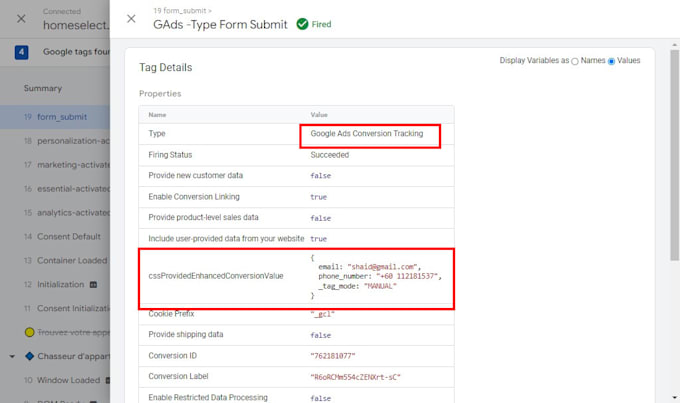Click the yellow circle page icon
This screenshot has width=680, height=403.
click(29, 332)
